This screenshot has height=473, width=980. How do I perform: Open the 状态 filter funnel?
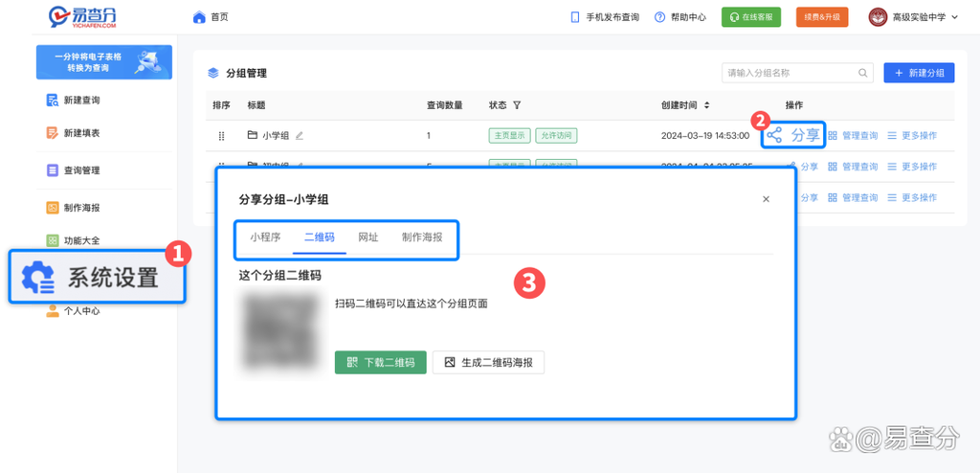[x=517, y=105]
